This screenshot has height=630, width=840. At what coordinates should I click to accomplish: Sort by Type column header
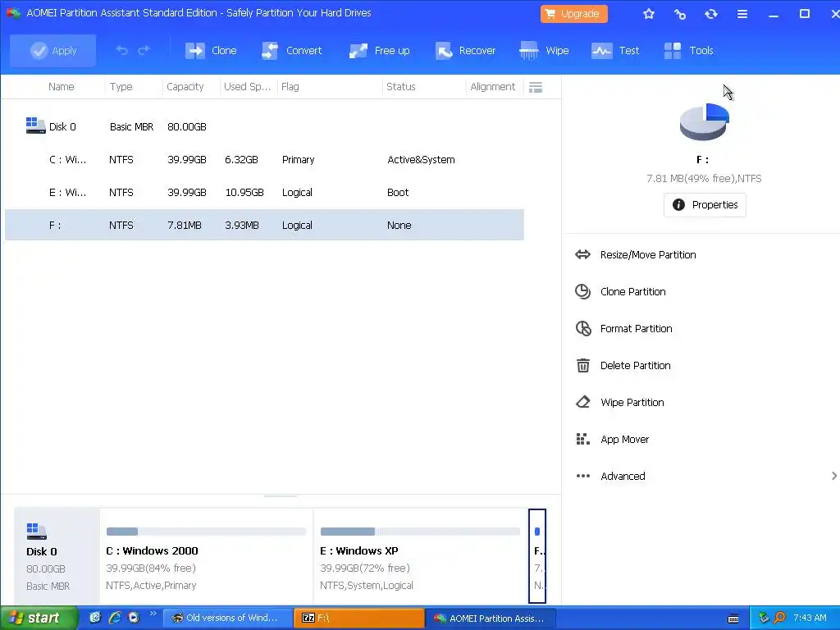[121, 87]
